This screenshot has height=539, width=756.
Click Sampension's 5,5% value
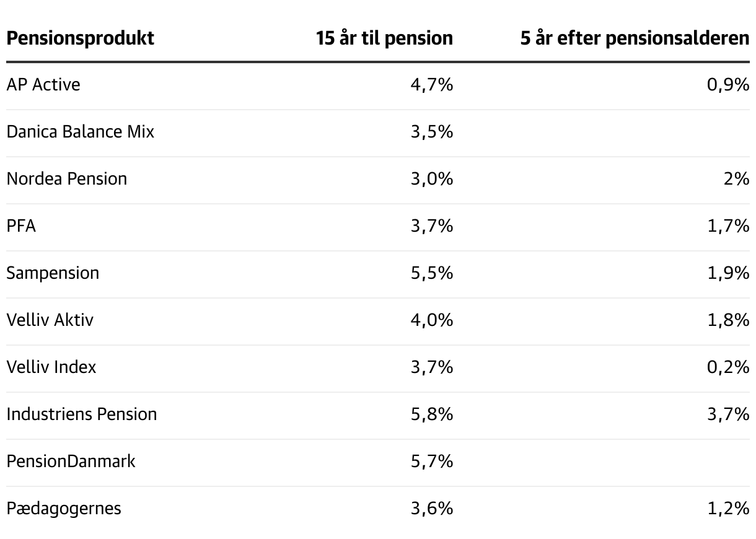pyautogui.click(x=431, y=273)
